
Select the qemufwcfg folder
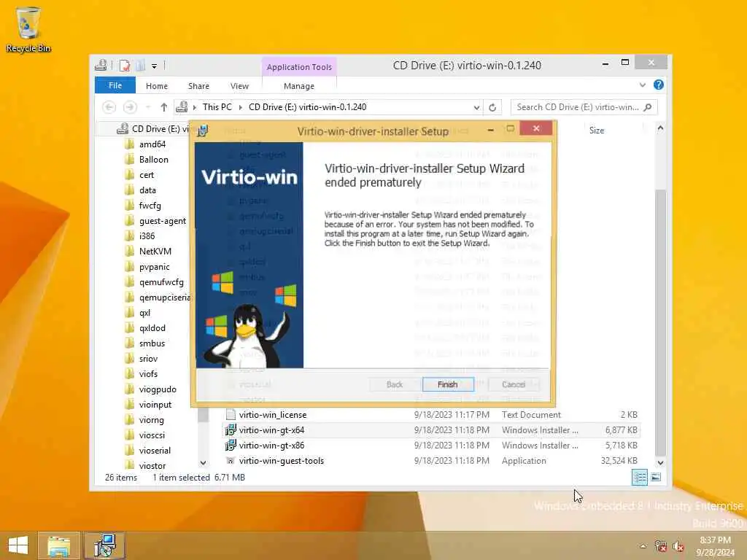[161, 282]
